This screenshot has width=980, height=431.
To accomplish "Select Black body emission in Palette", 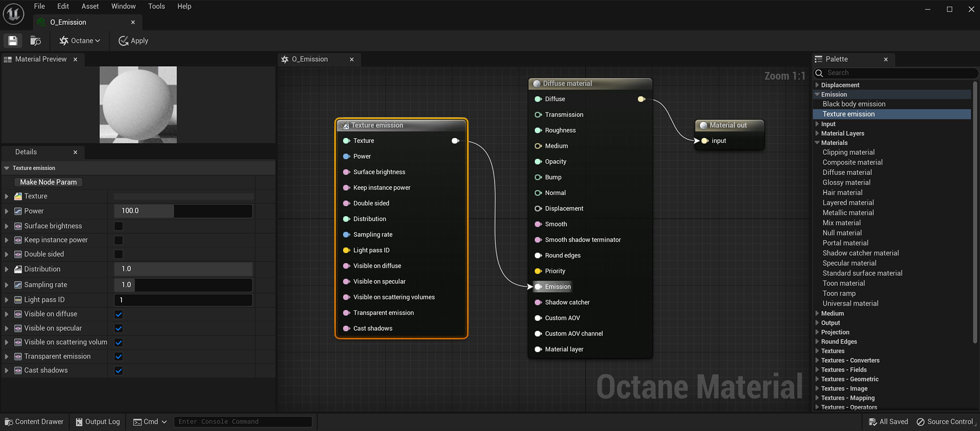I will (854, 104).
